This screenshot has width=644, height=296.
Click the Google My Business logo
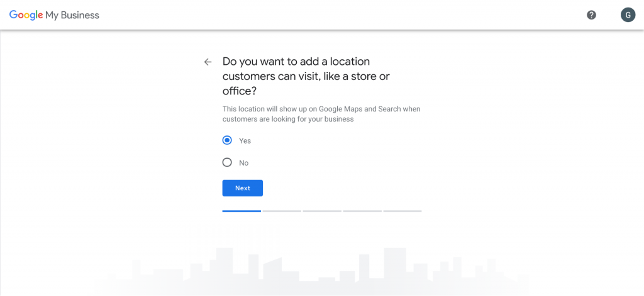click(54, 15)
